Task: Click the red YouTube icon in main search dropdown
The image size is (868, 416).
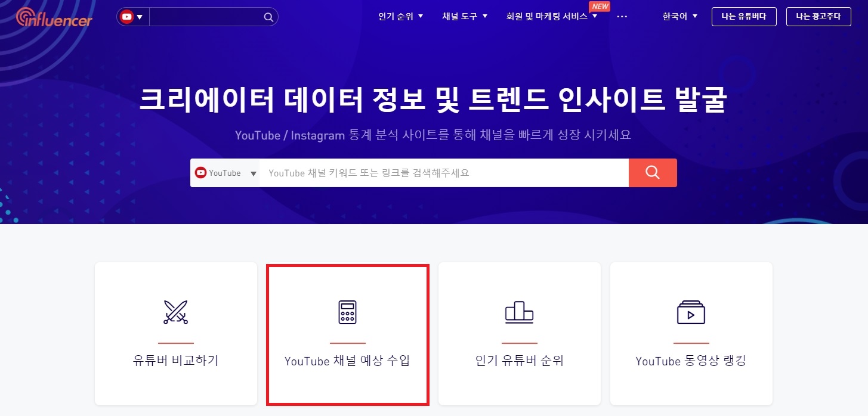Action: [201, 173]
